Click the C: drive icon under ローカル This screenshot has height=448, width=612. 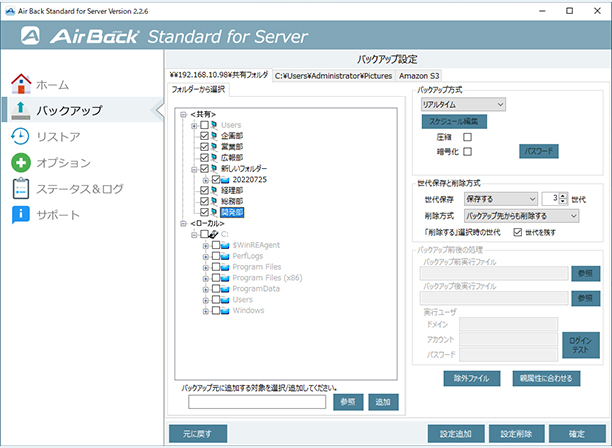(215, 233)
